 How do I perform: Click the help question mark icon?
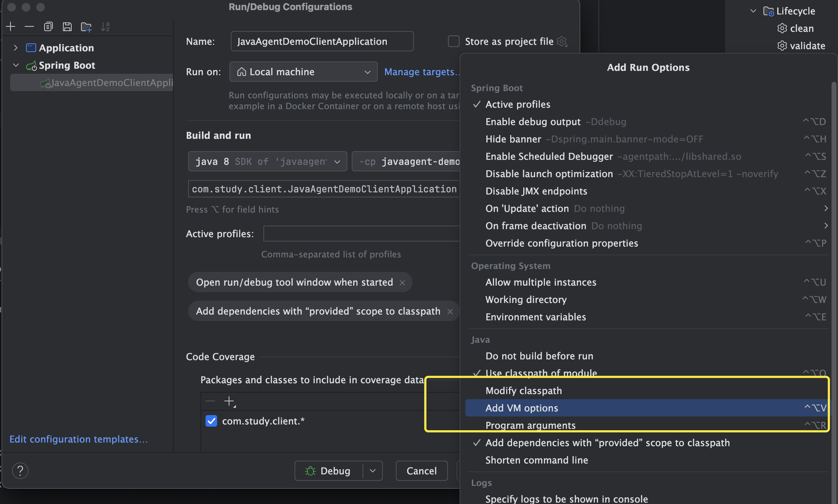[x=20, y=470]
